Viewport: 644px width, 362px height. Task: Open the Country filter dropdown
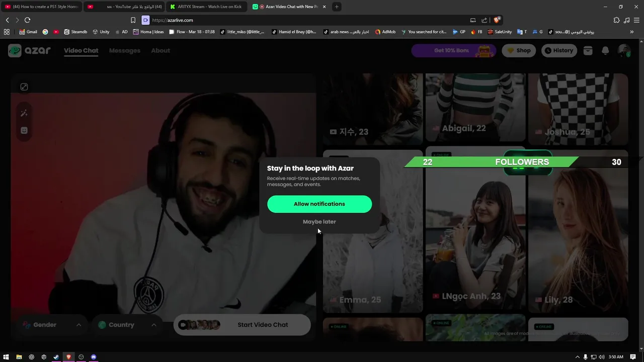click(128, 325)
